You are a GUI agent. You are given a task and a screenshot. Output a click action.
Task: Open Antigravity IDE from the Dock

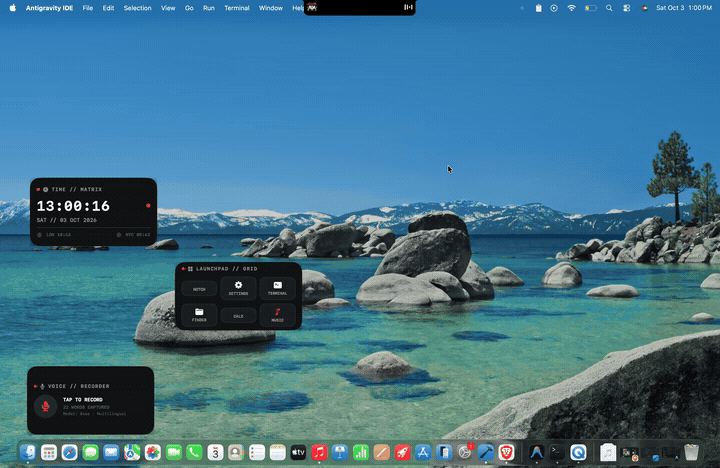(x=536, y=452)
